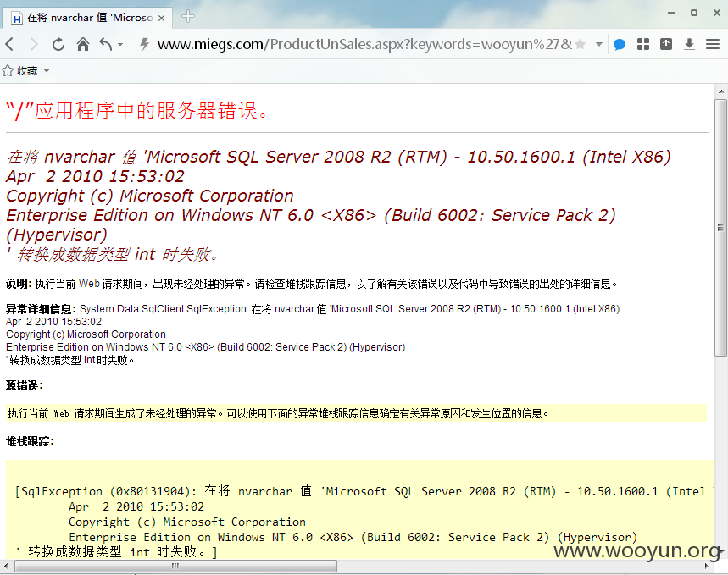Viewport: 728px width, 575px height.
Task: Click '[SqlException (0x80131904)' in stack trace
Action: [103, 491]
